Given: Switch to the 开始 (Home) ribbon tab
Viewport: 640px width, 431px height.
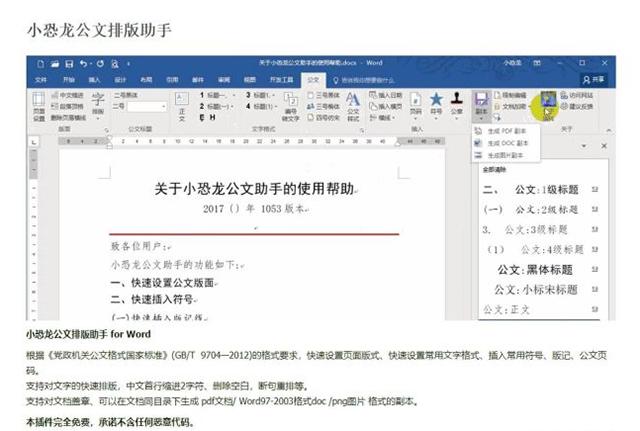Looking at the screenshot, I should tap(69, 80).
